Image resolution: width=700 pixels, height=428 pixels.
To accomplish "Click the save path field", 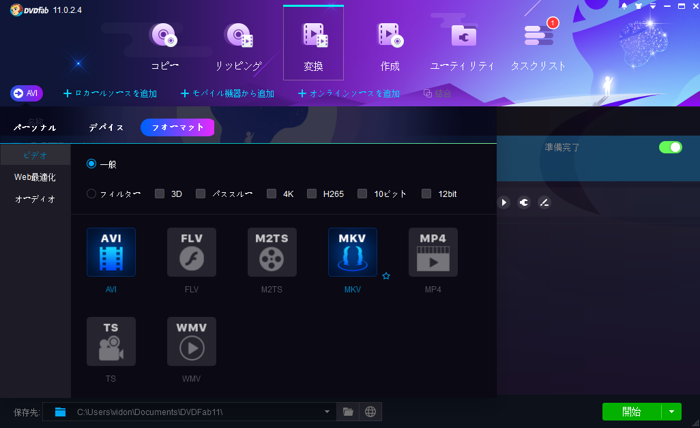I will pyautogui.click(x=189, y=411).
